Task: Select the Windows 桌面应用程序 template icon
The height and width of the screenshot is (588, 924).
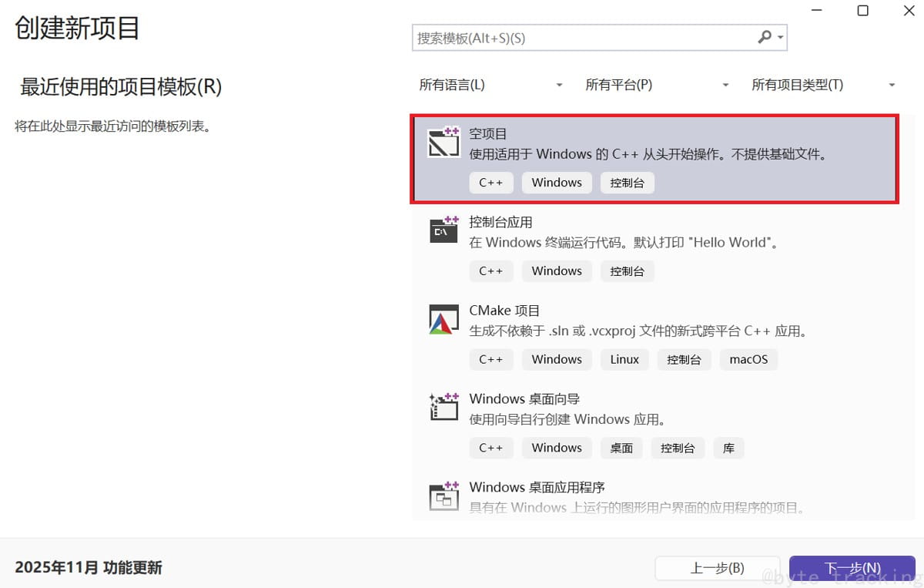Action: [444, 496]
